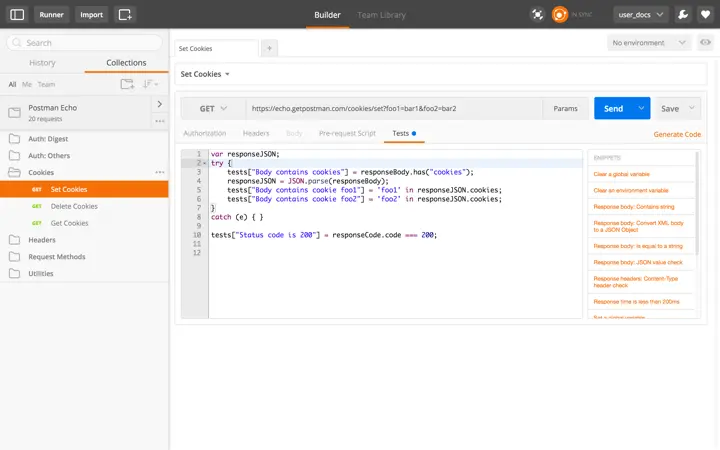Click the environment quick look eye icon
This screenshot has width=720, height=450.
coord(705,42)
